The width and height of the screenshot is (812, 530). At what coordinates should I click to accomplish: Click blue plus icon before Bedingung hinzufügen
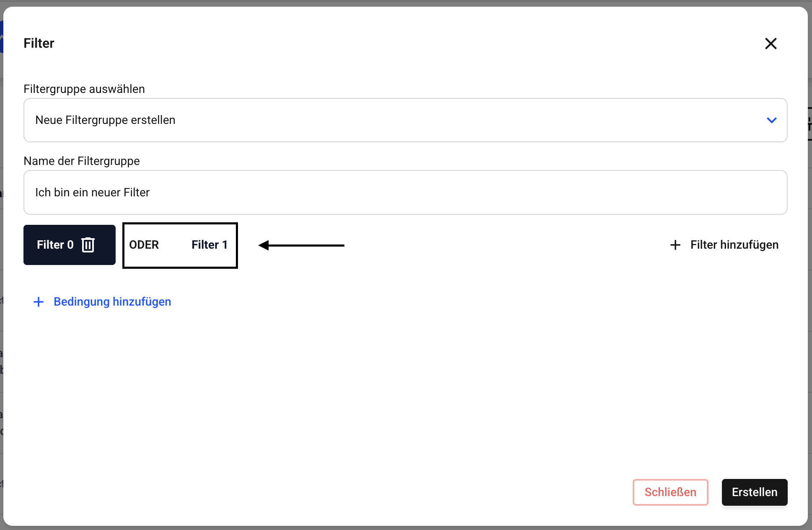click(x=39, y=302)
